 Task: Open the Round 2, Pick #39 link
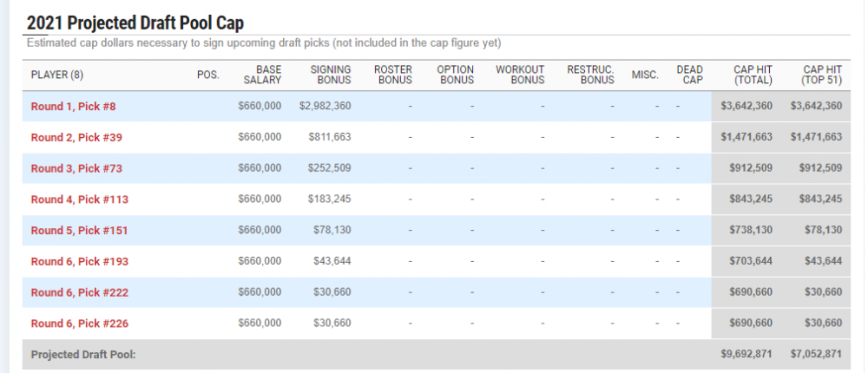click(76, 137)
